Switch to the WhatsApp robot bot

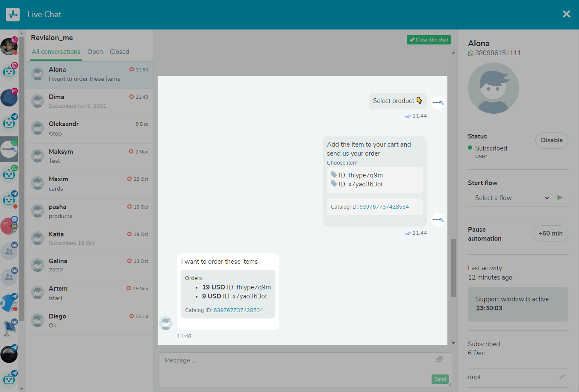tap(9, 174)
